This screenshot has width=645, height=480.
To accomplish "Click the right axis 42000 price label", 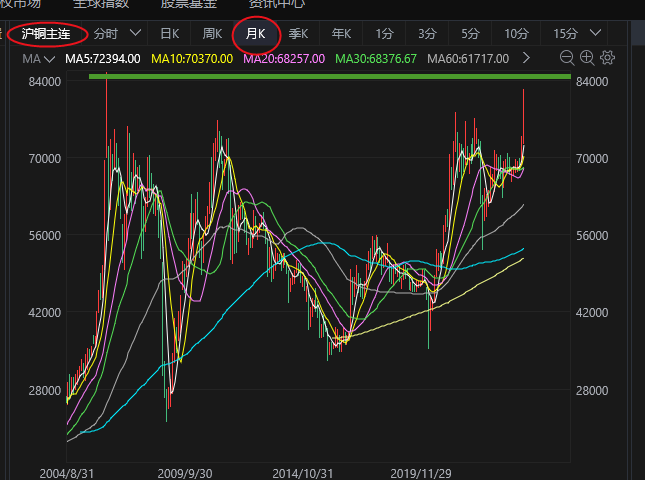I will coord(592,313).
